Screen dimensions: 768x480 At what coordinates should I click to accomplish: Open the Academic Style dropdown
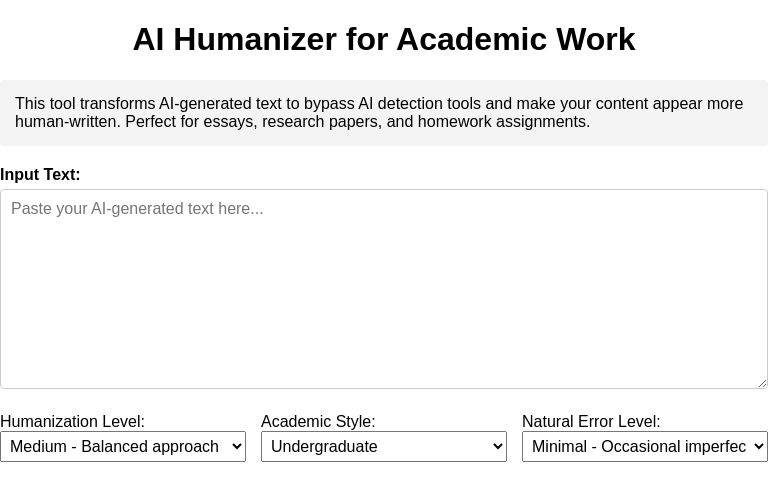pos(383,446)
